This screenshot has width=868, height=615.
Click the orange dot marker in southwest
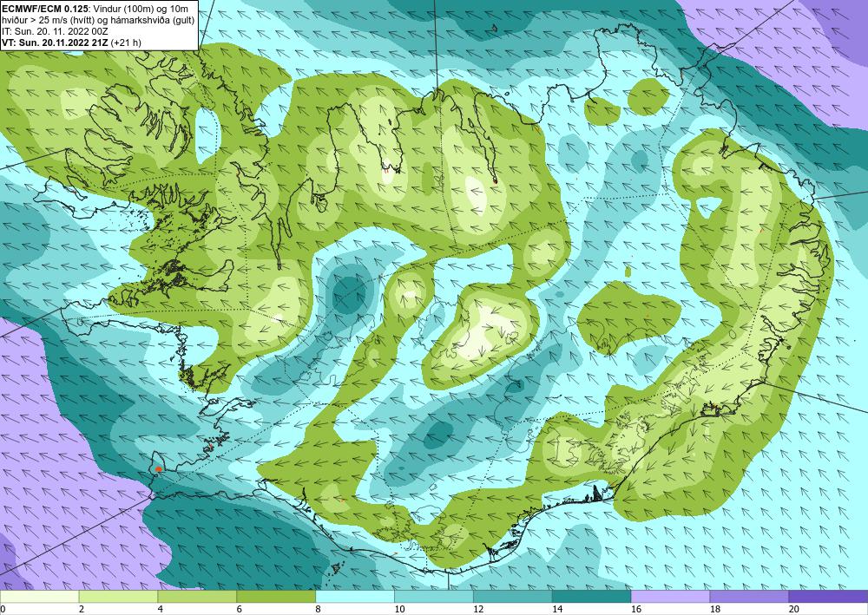(x=159, y=469)
